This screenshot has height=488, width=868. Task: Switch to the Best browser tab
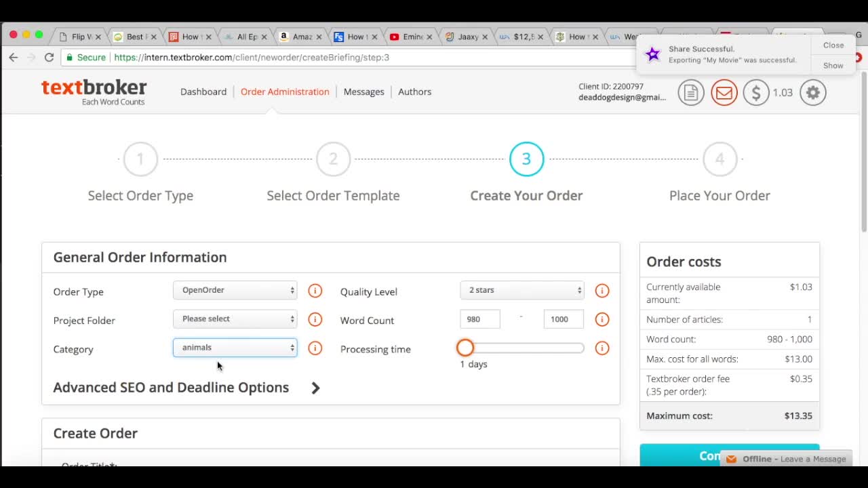click(x=134, y=37)
